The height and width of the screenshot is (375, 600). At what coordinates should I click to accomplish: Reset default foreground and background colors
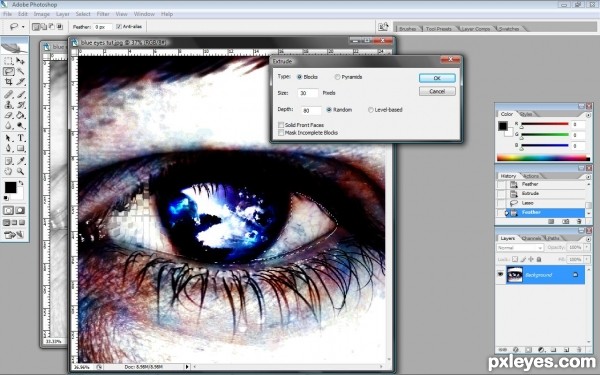coord(6,198)
